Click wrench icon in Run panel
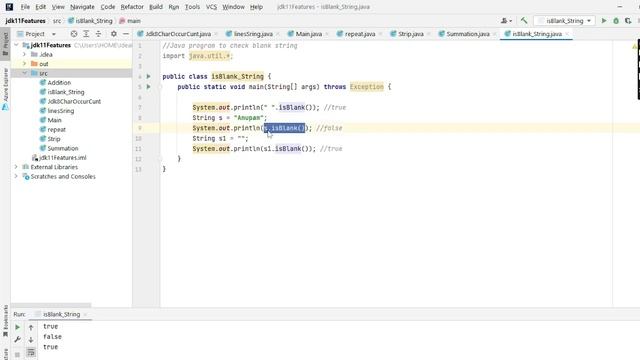 (x=18, y=340)
